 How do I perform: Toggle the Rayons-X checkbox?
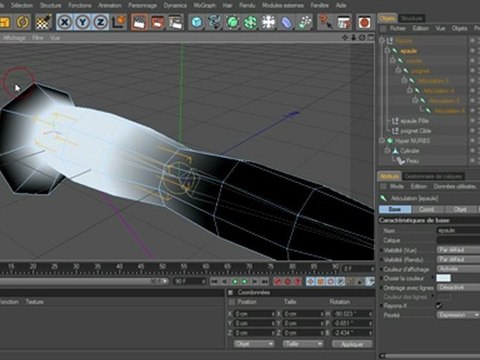[x=440, y=305]
